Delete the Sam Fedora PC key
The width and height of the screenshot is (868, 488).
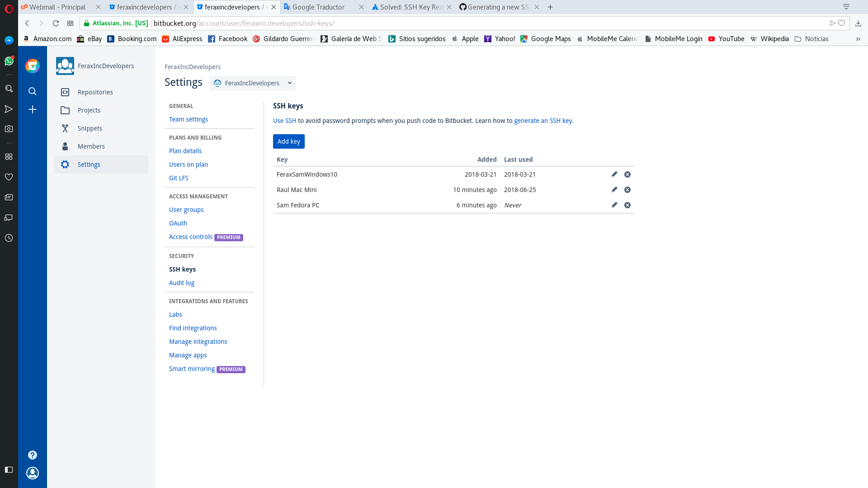coord(627,205)
